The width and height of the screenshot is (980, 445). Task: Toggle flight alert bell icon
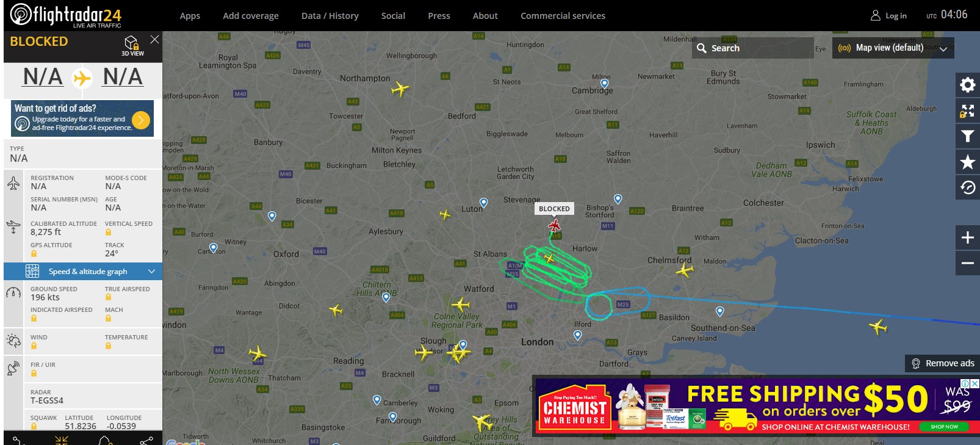pyautogui.click(x=104, y=440)
